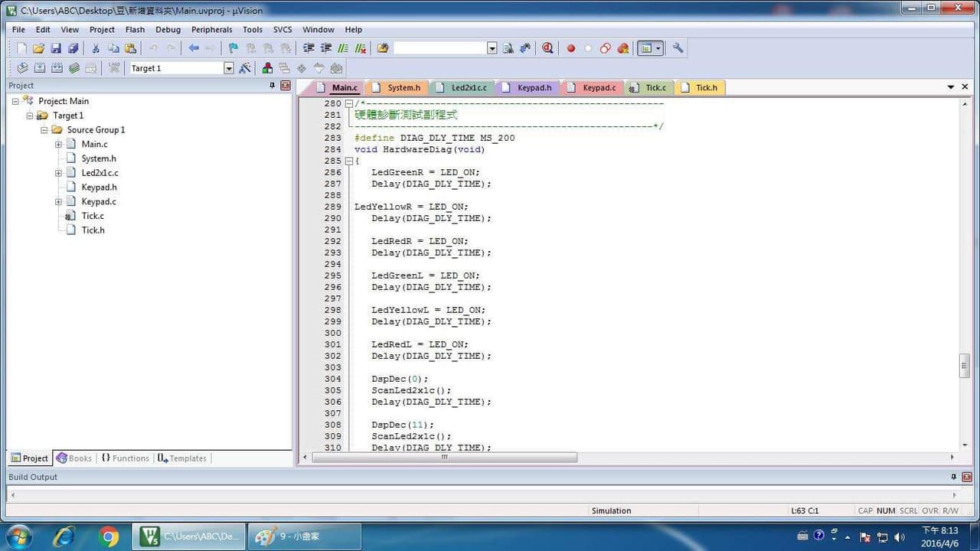This screenshot has height=551, width=980.
Task: Collapse Source Group 1 folder
Action: 44,130
